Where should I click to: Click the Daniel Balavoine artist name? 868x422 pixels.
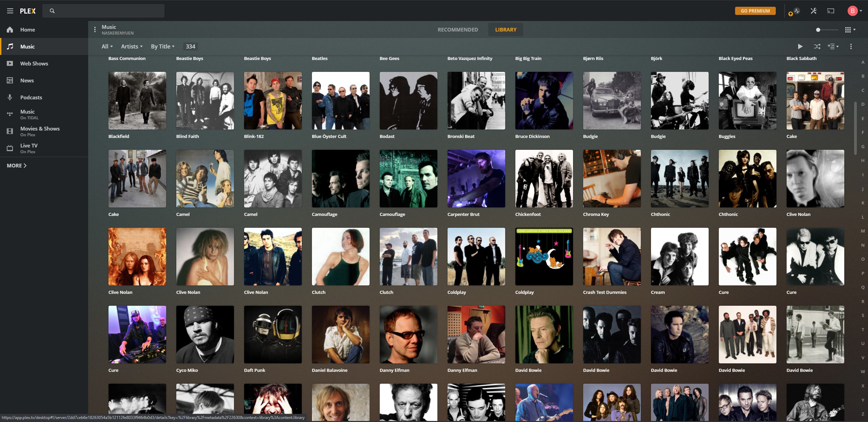tap(330, 370)
